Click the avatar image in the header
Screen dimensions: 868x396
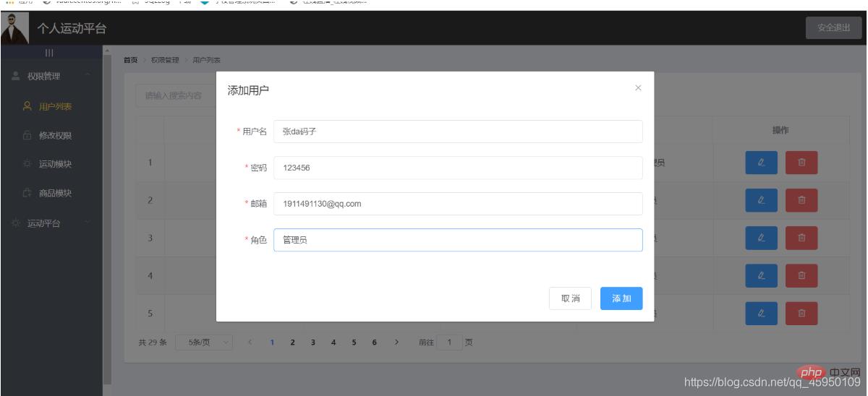(x=13, y=28)
